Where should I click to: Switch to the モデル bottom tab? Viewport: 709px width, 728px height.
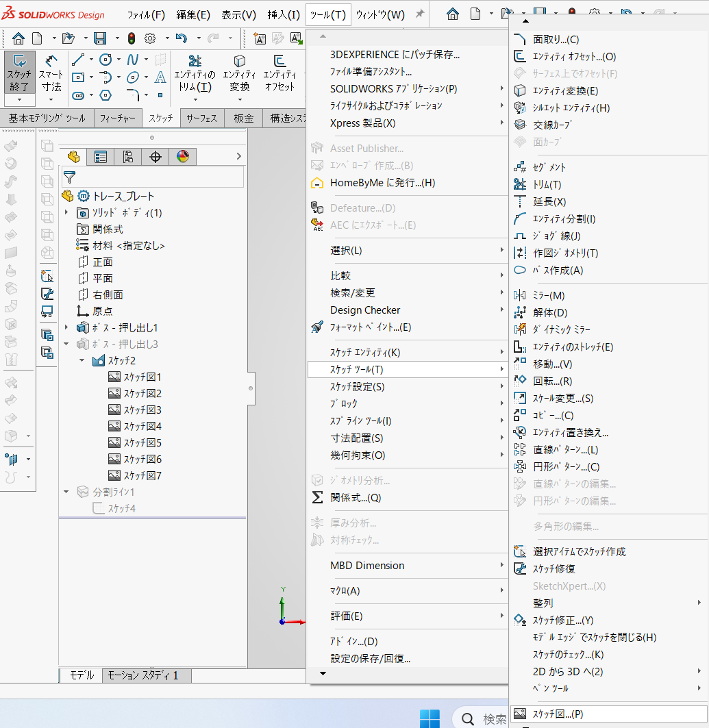[x=82, y=675]
